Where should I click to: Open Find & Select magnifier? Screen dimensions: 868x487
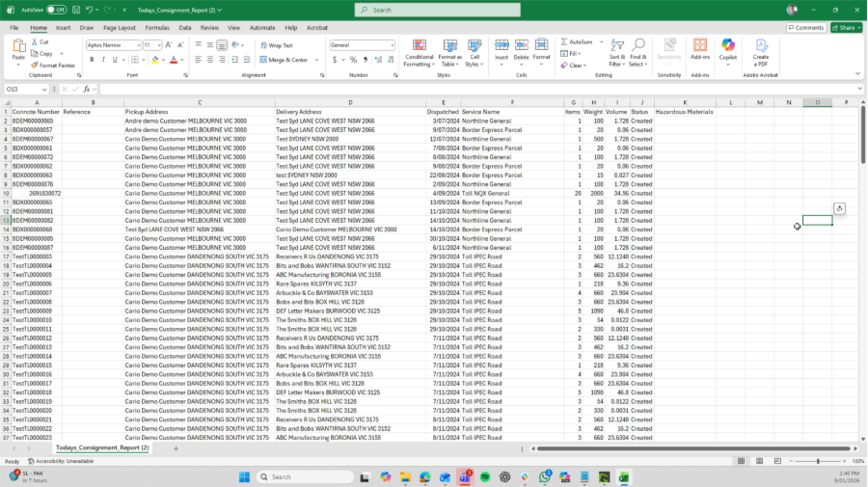coord(637,50)
